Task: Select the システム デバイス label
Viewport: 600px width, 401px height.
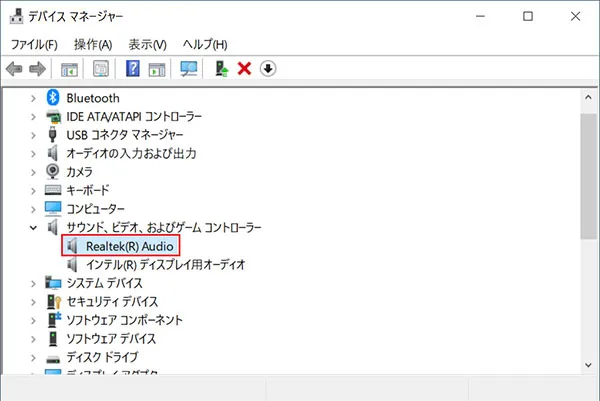Action: click(x=104, y=283)
